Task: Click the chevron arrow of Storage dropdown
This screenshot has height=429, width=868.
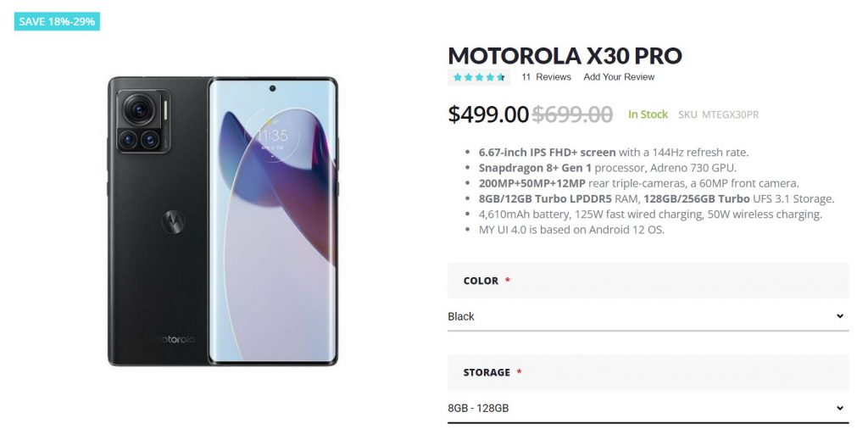Action: click(839, 408)
